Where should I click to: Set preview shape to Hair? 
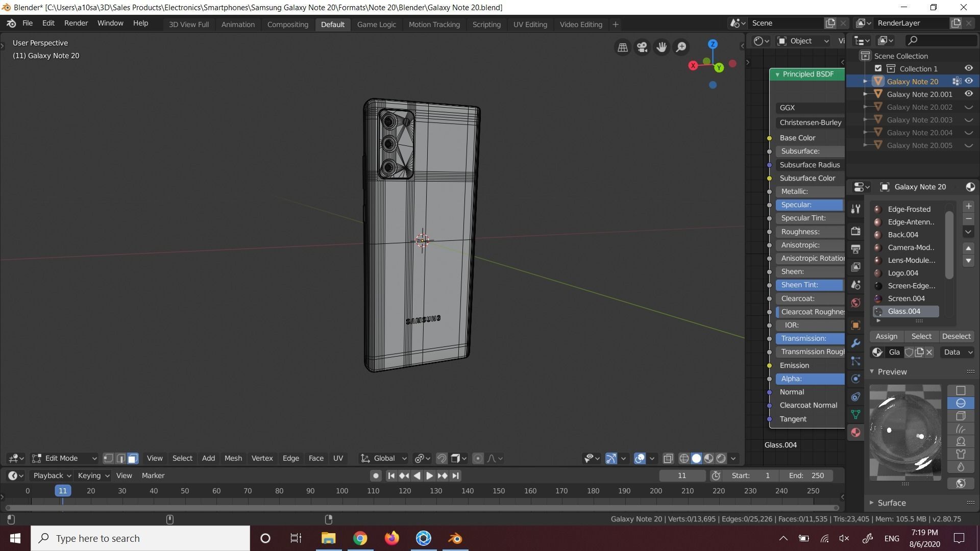click(961, 429)
